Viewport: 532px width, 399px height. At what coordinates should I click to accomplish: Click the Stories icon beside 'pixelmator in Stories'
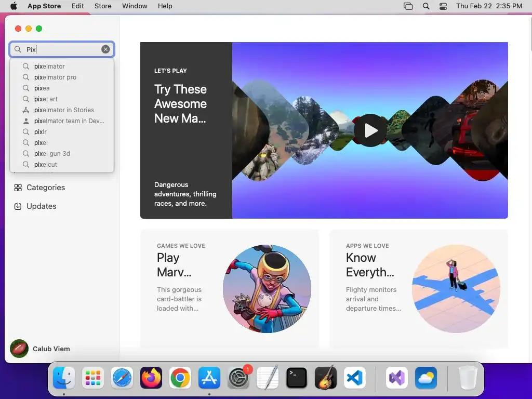[26, 110]
